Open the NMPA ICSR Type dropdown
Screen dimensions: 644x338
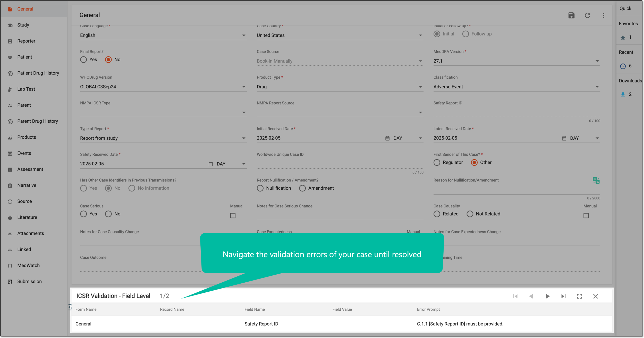click(163, 113)
